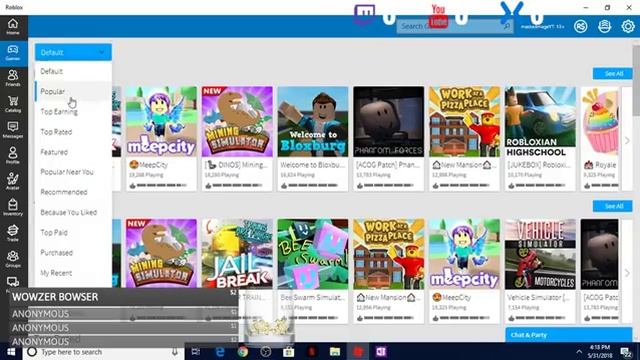Select Popular Near You option
Viewport: 640px width, 360px height.
click(73, 172)
